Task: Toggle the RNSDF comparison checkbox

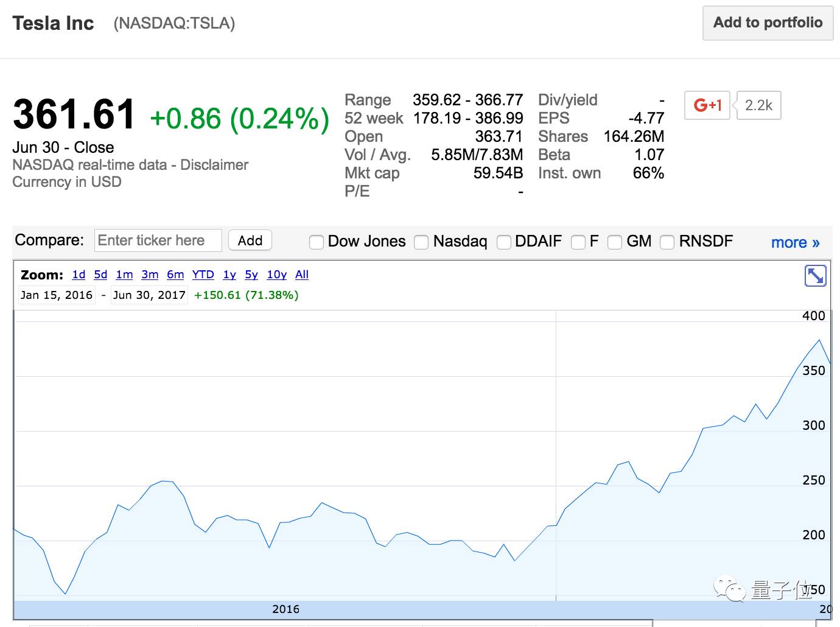Action: (x=667, y=242)
